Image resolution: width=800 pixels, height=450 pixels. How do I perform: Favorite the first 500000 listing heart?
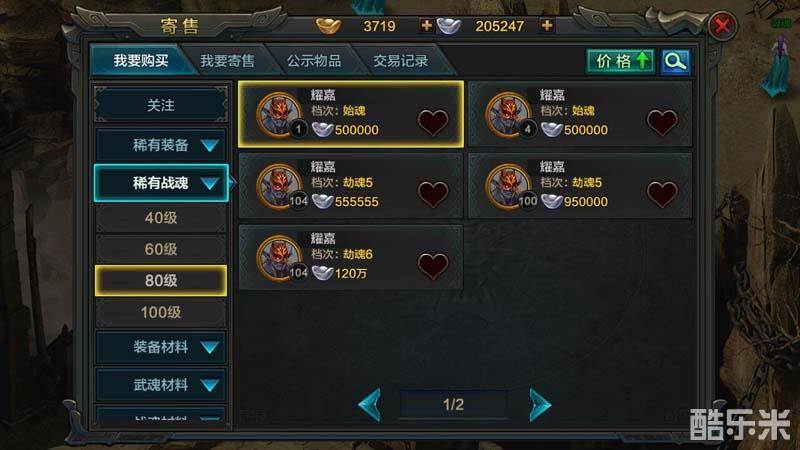[433, 123]
